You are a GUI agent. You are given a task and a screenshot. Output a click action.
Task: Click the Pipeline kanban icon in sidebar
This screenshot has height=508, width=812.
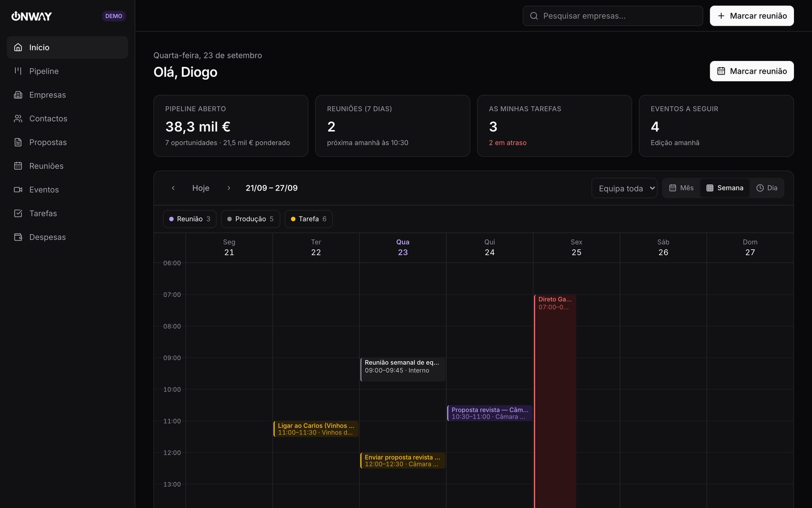click(x=18, y=71)
